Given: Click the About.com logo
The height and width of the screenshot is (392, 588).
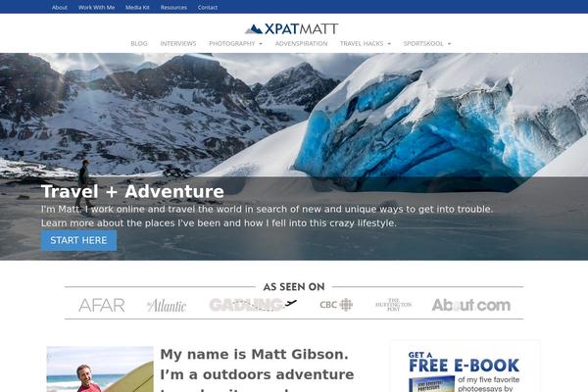Looking at the screenshot, I should point(471,305).
